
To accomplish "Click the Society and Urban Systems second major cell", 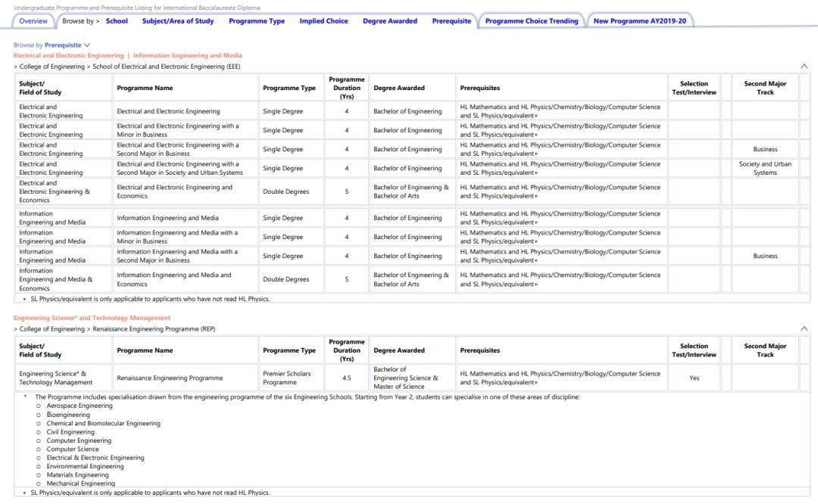I will [x=765, y=169].
